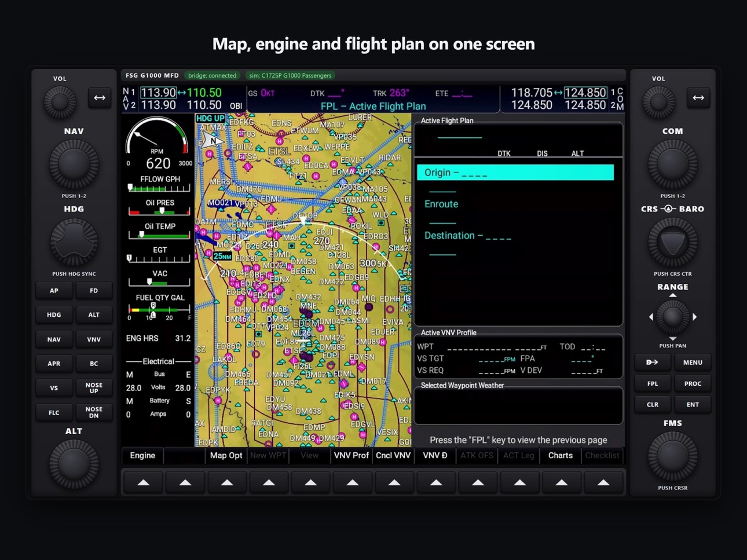Engage the AP autopilot button
Screen dimensions: 747x560
[x=54, y=291]
